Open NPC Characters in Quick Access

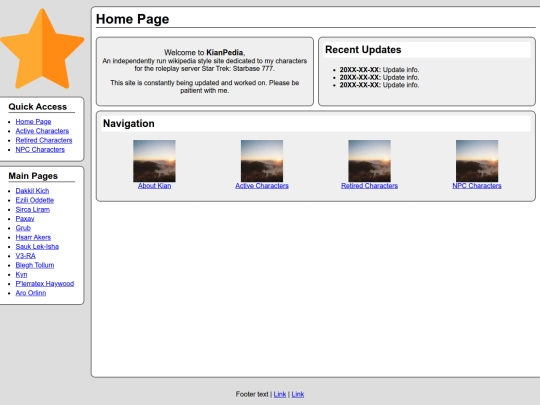[40, 149]
